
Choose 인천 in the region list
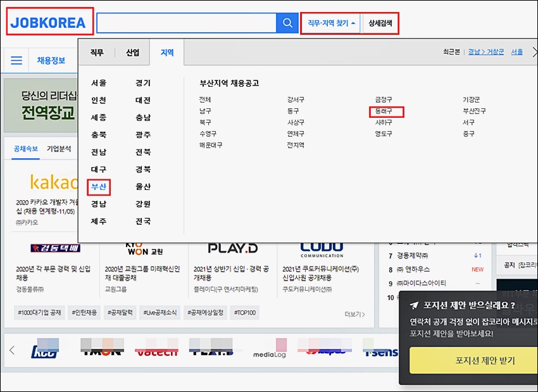pyautogui.click(x=99, y=100)
